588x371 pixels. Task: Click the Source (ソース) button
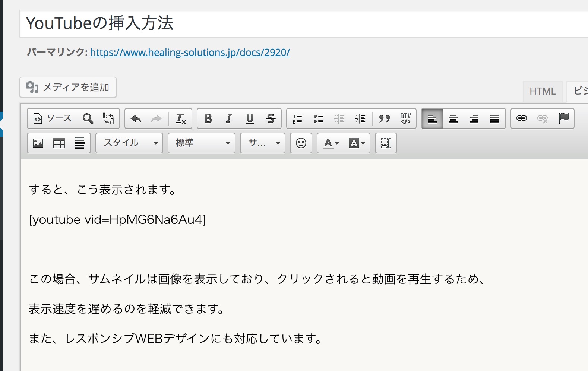click(53, 119)
